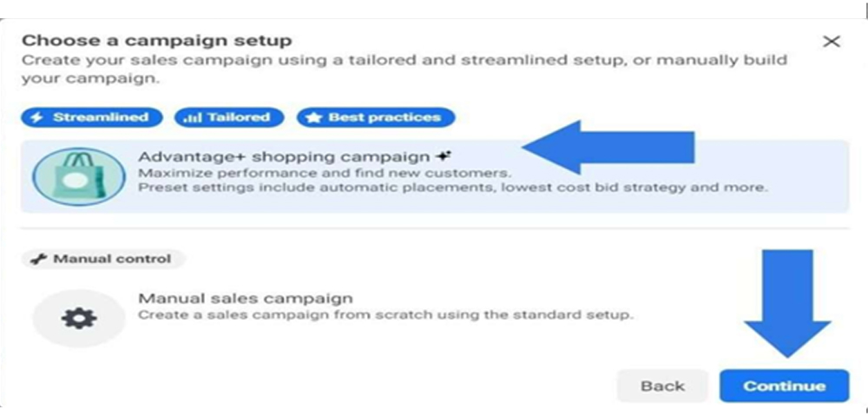
Task: Click the lightning bolt icon in Streamlined
Action: (x=37, y=117)
